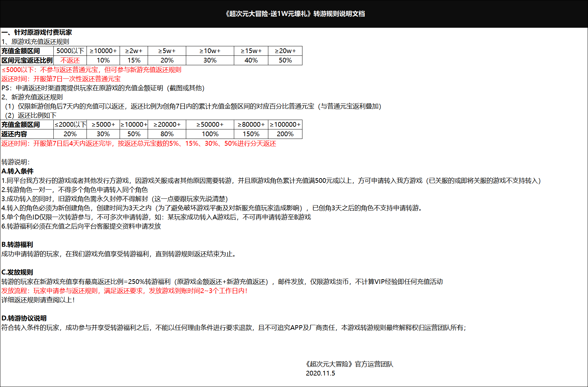This screenshot has height=387, width=588.
Task: Select the 80% cell in second table
Action: (167, 134)
